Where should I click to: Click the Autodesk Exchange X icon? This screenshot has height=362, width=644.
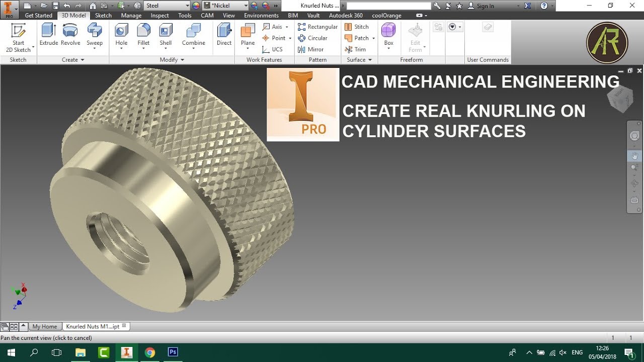(x=527, y=6)
